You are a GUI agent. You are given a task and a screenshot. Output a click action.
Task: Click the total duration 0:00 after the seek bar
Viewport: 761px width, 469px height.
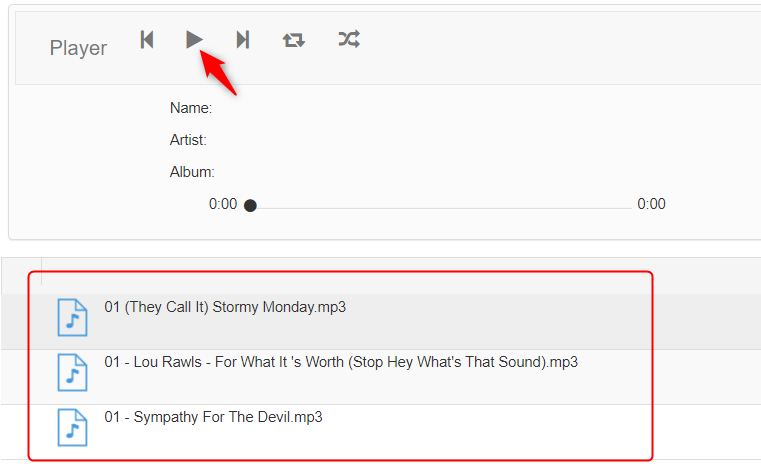click(x=651, y=204)
